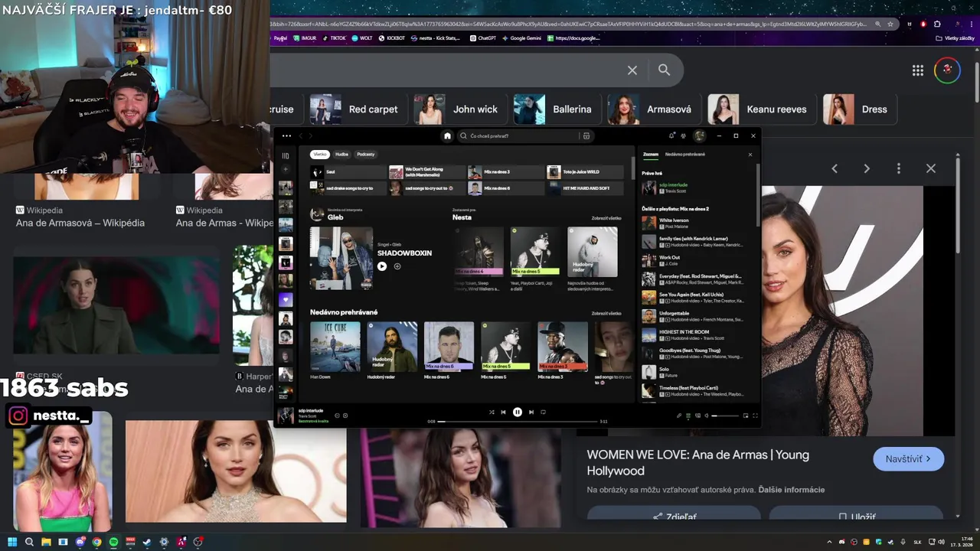Show all recently played items
Viewport: 980px width, 551px height.
pyautogui.click(x=606, y=313)
